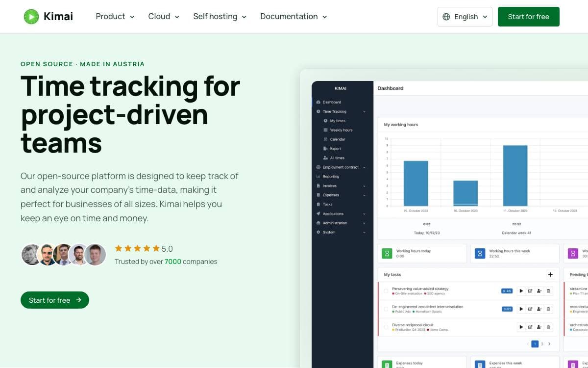Go to page 2 of My tasks
The height and width of the screenshot is (368, 588).
pyautogui.click(x=542, y=344)
